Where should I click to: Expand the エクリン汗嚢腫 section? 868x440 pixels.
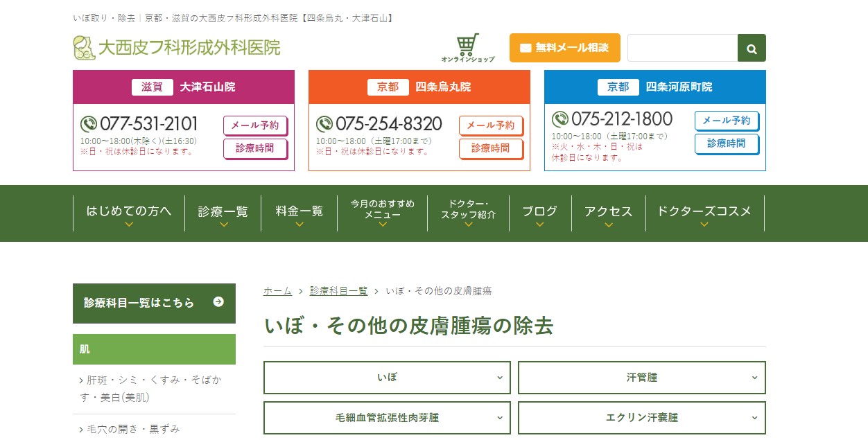641,418
